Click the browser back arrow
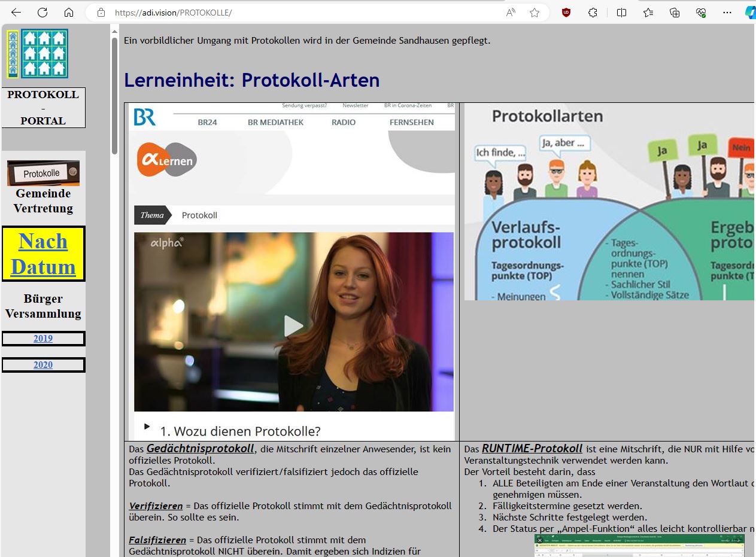This screenshot has height=557, width=756. click(16, 13)
